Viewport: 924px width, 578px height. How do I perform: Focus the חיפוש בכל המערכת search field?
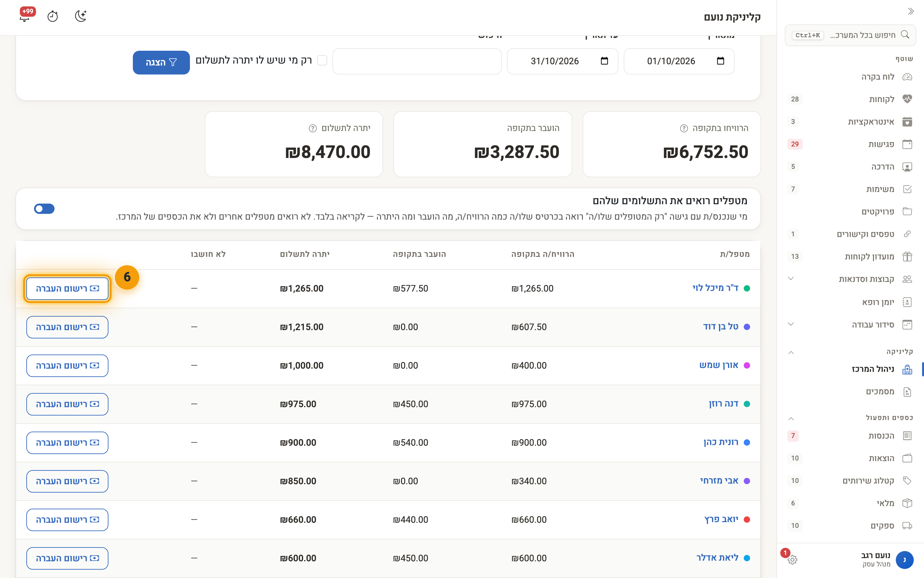[850, 35]
